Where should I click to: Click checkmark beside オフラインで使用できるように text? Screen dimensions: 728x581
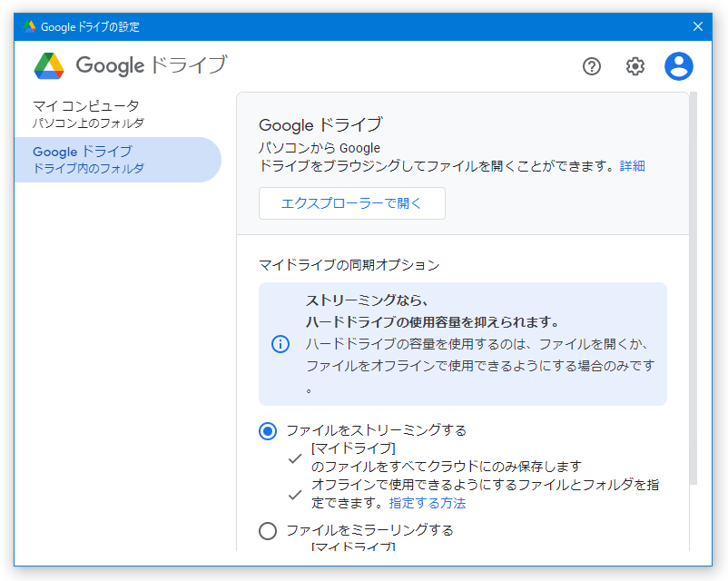[x=295, y=495]
